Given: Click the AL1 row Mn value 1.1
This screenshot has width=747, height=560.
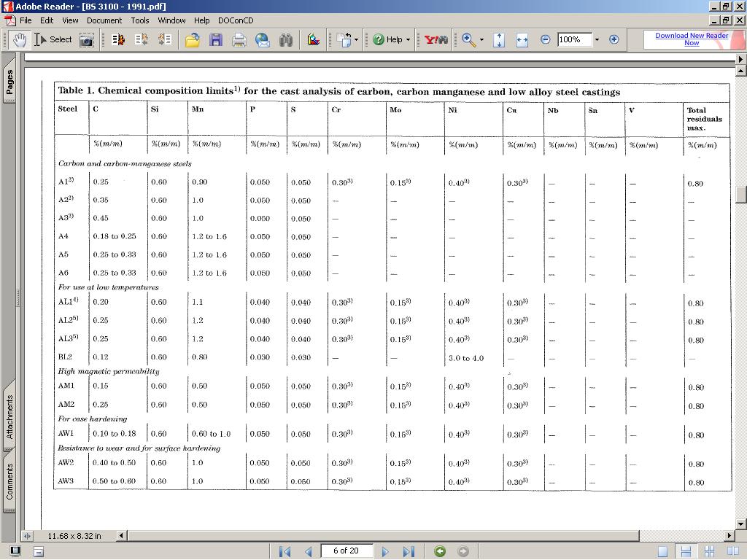Looking at the screenshot, I should click(x=197, y=302).
